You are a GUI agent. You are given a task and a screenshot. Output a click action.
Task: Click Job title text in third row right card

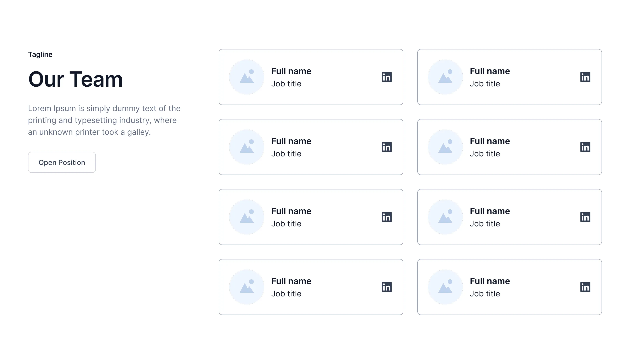pos(485,224)
